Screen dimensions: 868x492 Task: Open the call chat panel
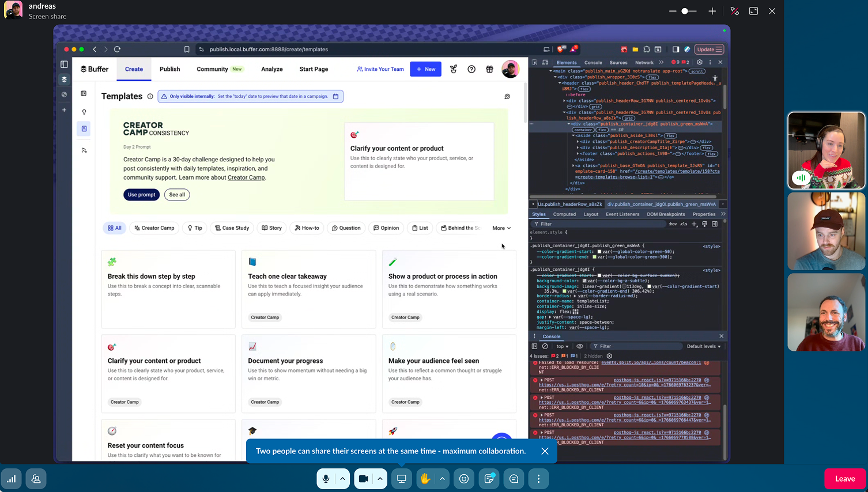(x=514, y=479)
